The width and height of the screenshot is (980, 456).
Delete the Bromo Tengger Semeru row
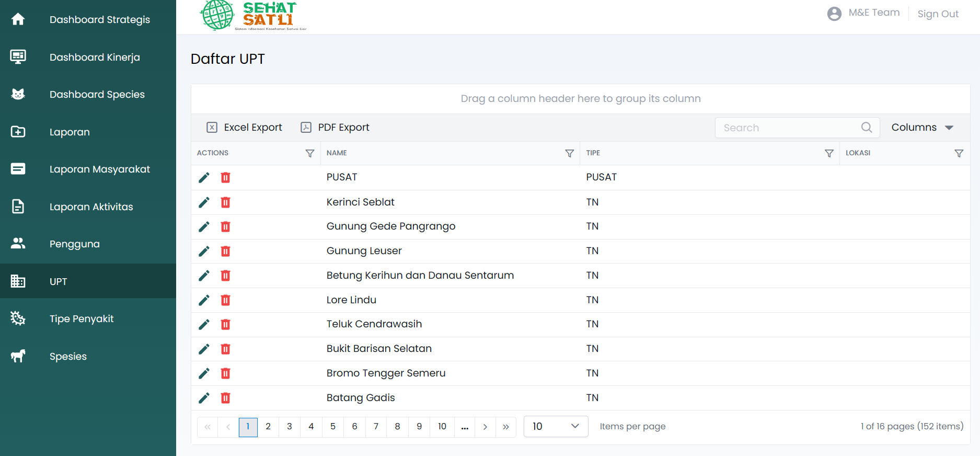225,373
